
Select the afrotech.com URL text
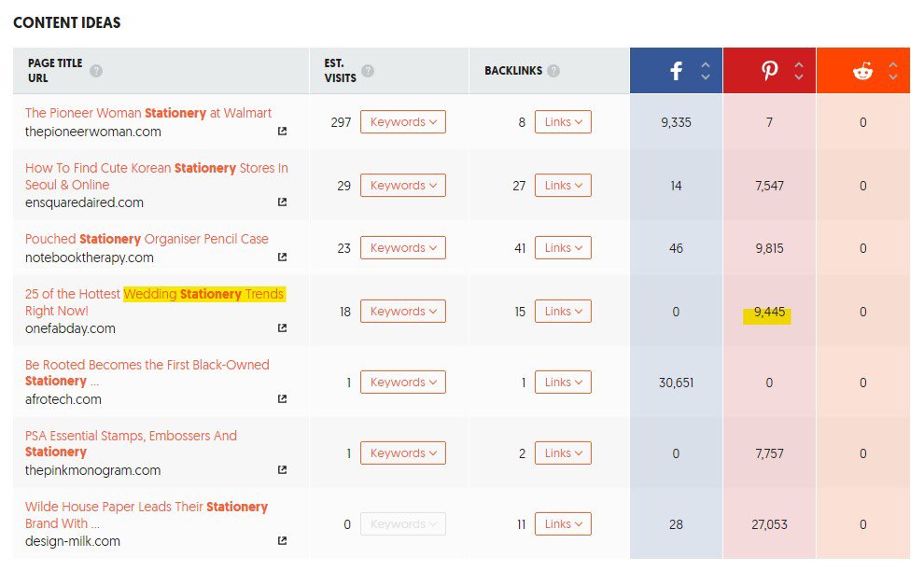point(63,399)
